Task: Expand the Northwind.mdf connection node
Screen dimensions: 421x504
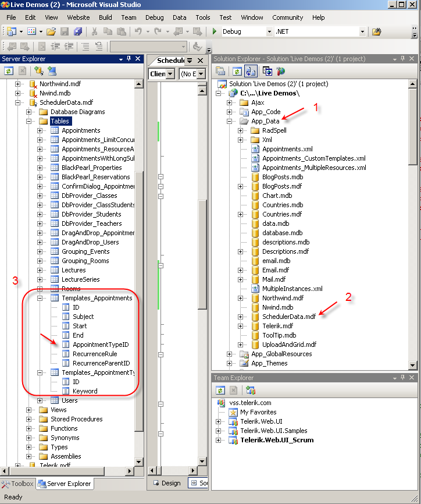Action: click(x=17, y=84)
